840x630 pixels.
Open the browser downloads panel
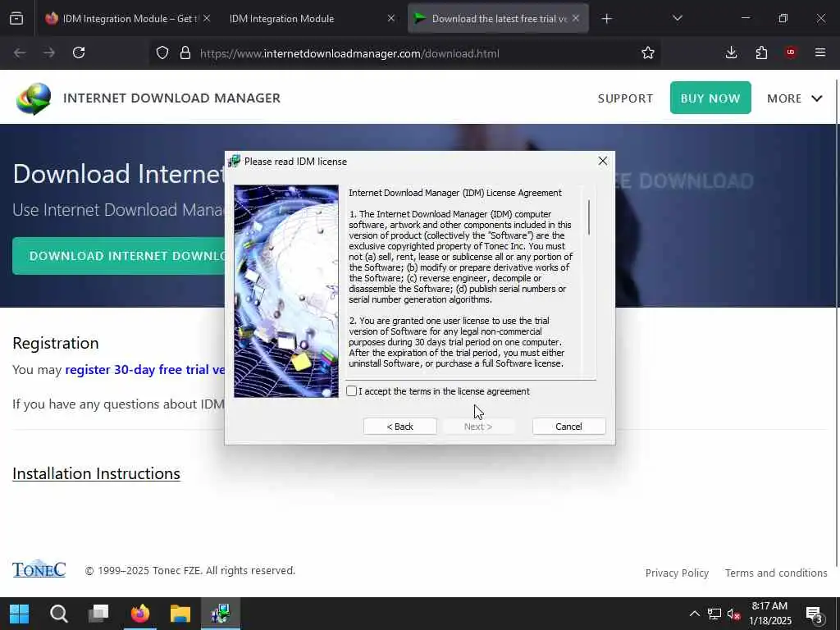731,52
